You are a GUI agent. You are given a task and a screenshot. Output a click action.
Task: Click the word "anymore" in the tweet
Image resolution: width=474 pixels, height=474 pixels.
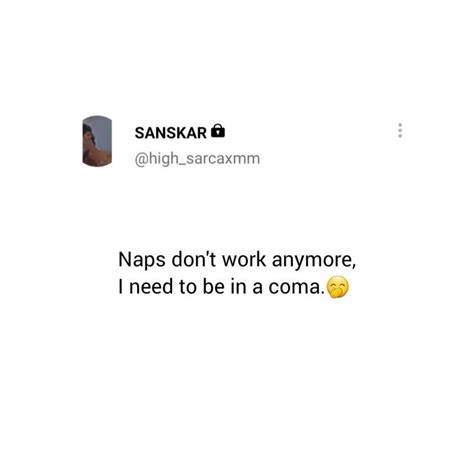pyautogui.click(x=314, y=261)
